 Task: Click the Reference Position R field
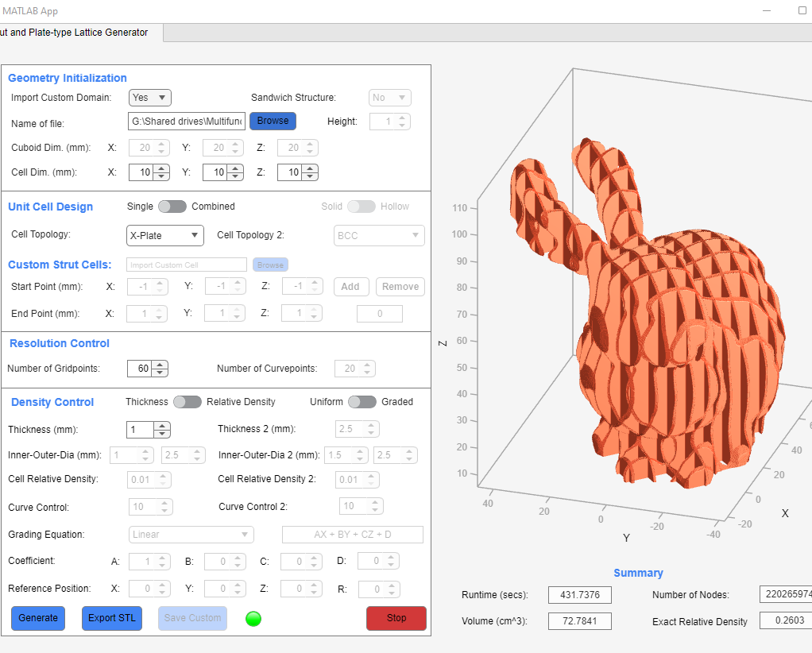(379, 589)
